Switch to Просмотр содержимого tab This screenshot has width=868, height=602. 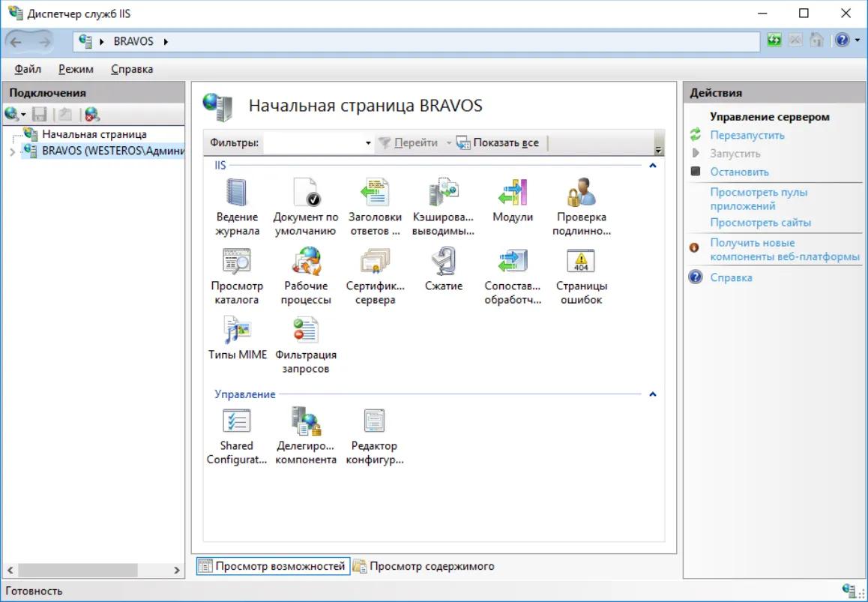point(424,566)
